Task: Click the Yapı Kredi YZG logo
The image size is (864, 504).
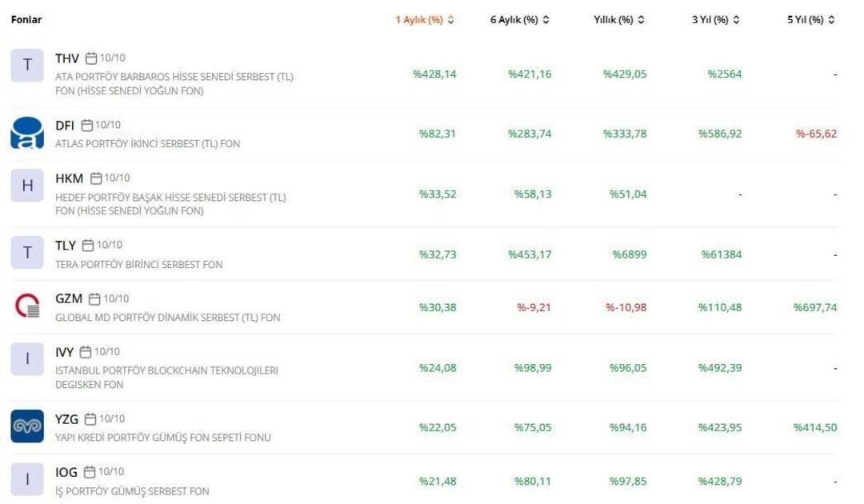Action: point(27,426)
